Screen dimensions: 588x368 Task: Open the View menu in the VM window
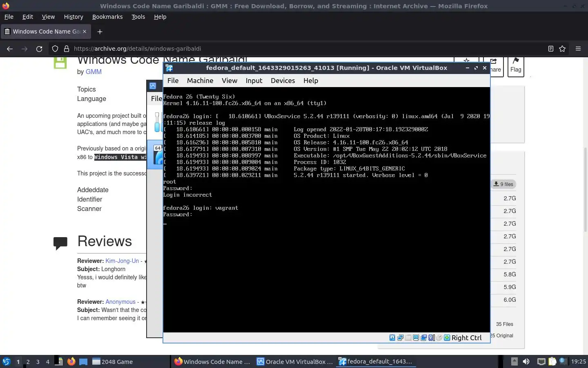[x=229, y=81]
